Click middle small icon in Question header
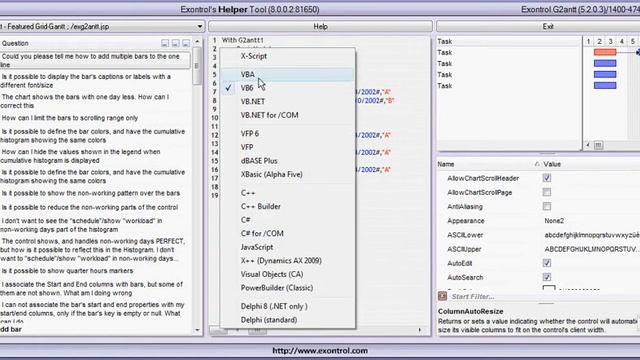Viewport: 640px width, 360px height. tap(176, 43)
